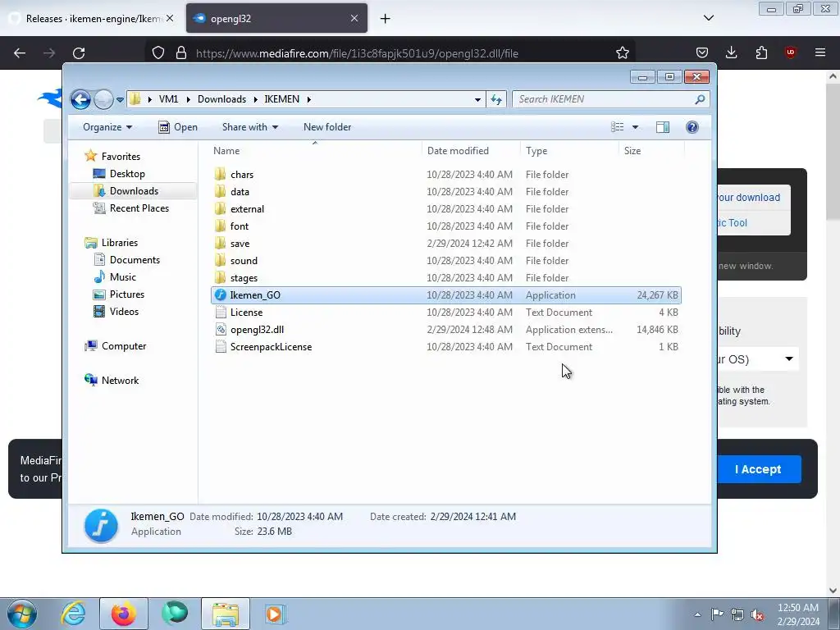Select the License text file icon

(x=220, y=313)
